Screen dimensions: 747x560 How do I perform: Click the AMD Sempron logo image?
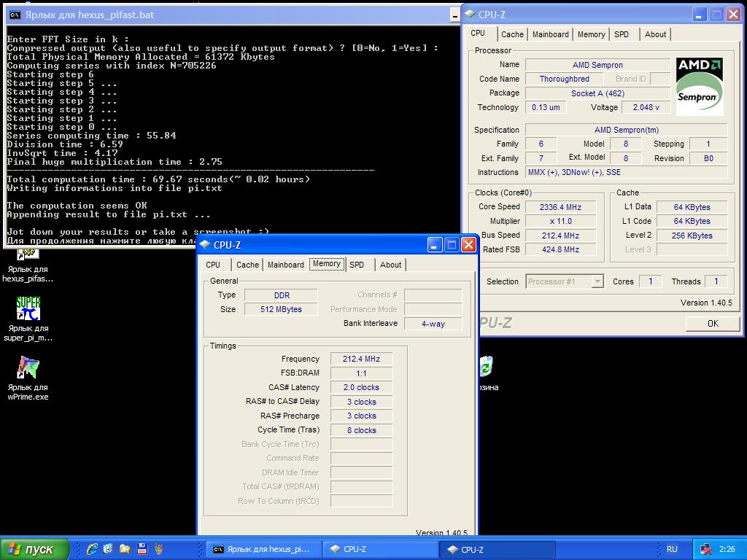click(x=700, y=86)
